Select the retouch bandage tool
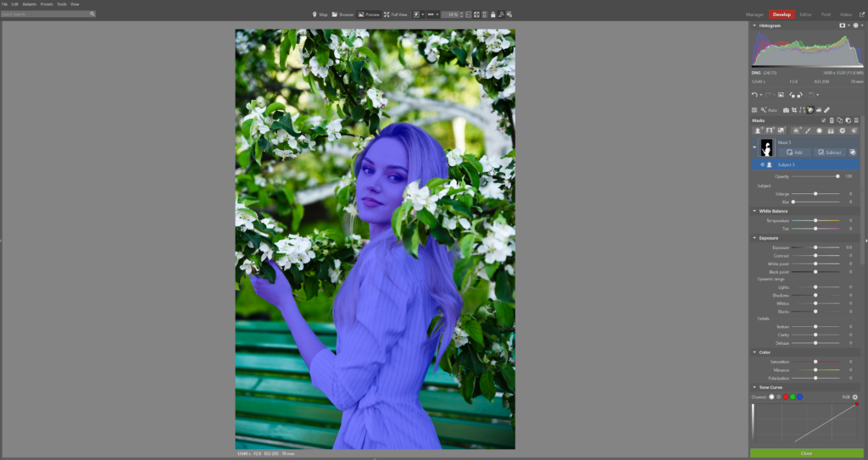Screen dimensions: 868x460 click(x=826, y=110)
